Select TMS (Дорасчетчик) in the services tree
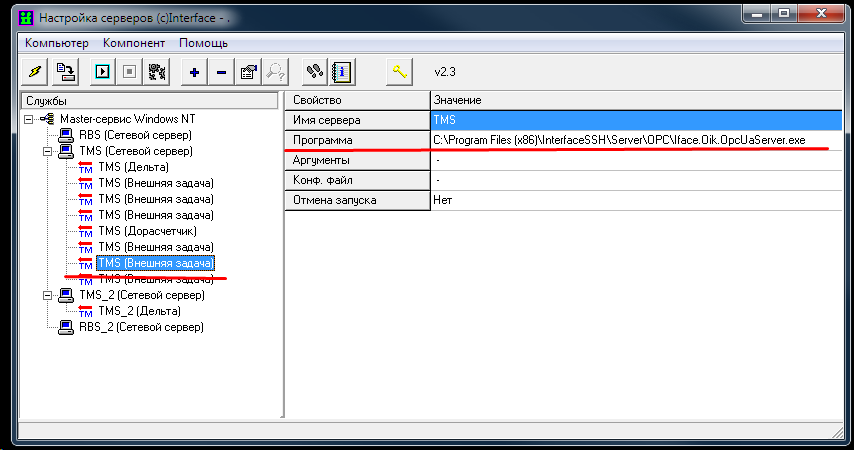This screenshot has width=854, height=450. point(147,231)
